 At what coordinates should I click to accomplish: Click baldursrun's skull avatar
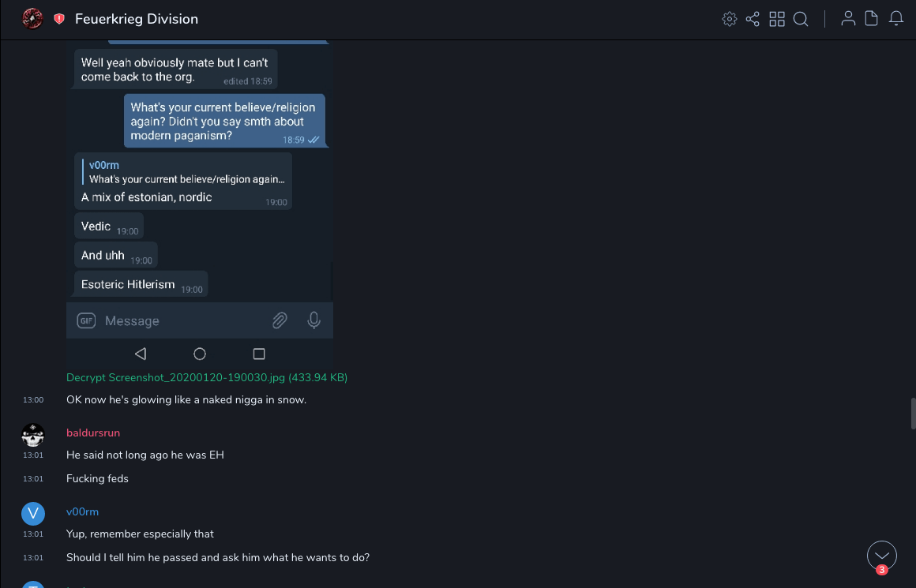point(32,435)
